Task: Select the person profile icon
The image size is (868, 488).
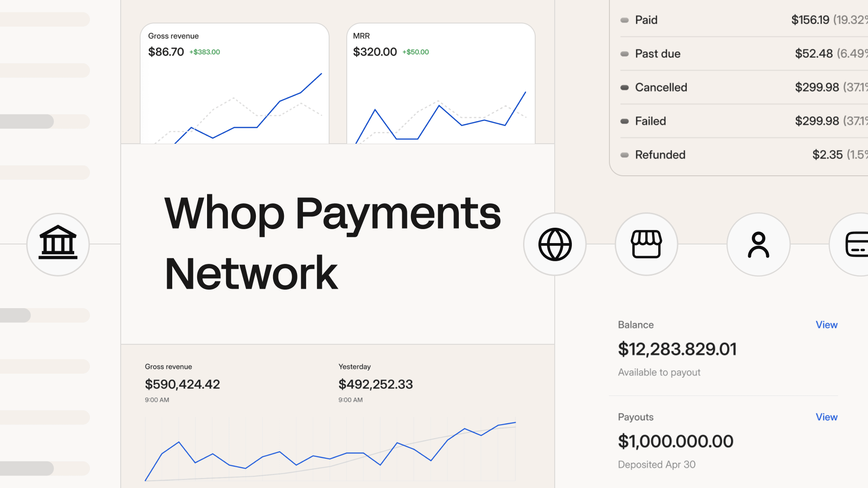Action: [758, 244]
